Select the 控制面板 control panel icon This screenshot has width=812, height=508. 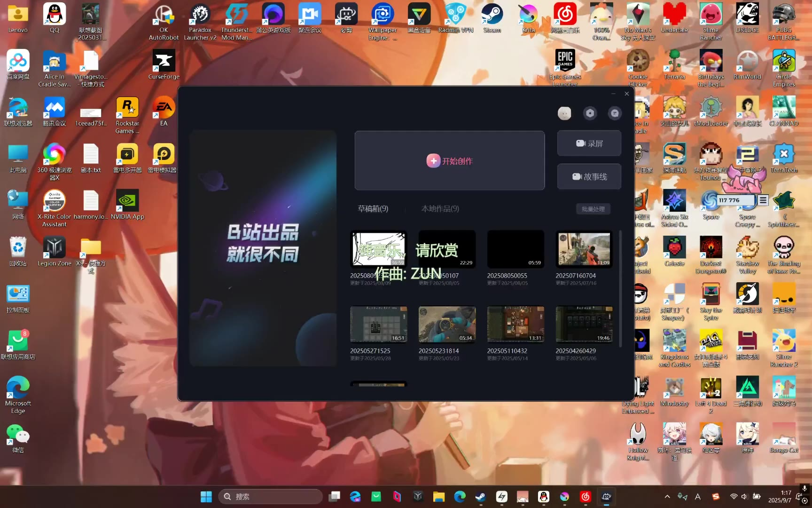click(18, 298)
